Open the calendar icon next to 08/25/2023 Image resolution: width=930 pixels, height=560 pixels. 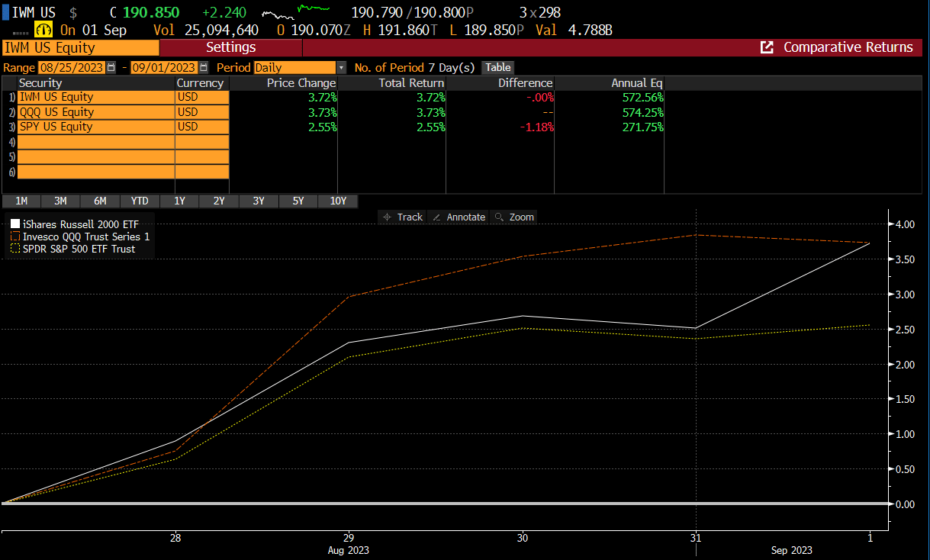click(112, 67)
